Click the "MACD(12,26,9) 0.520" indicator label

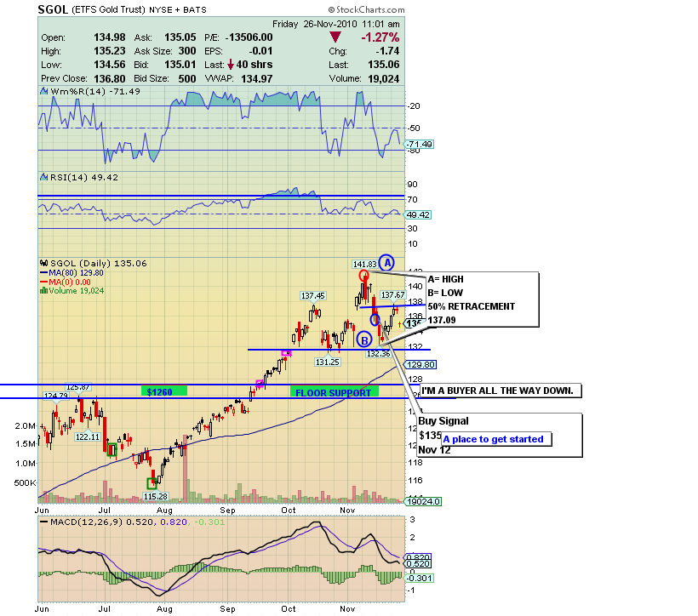102,522
